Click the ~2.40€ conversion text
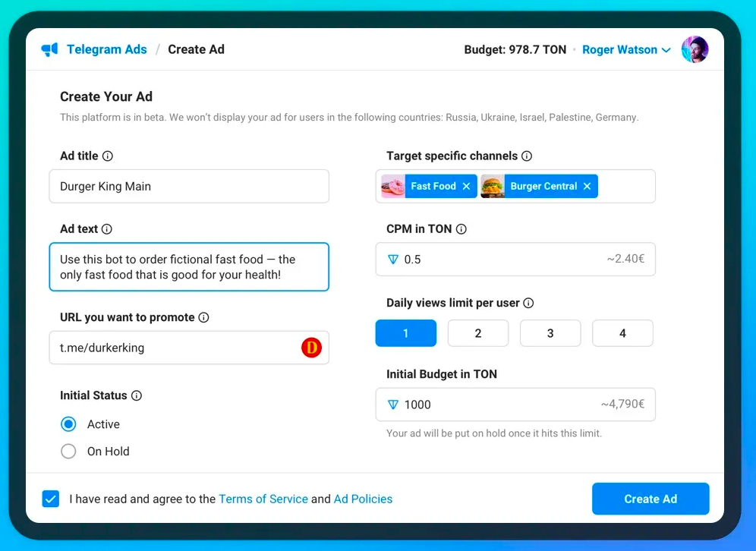 click(x=625, y=259)
